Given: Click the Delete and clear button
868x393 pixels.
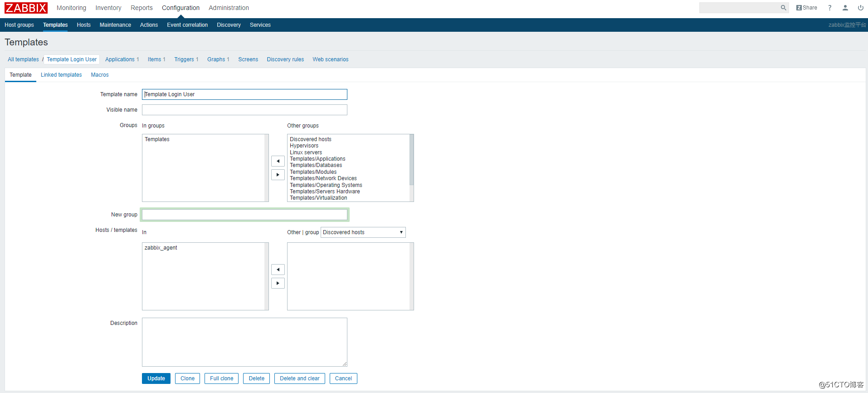Looking at the screenshot, I should tap(299, 378).
